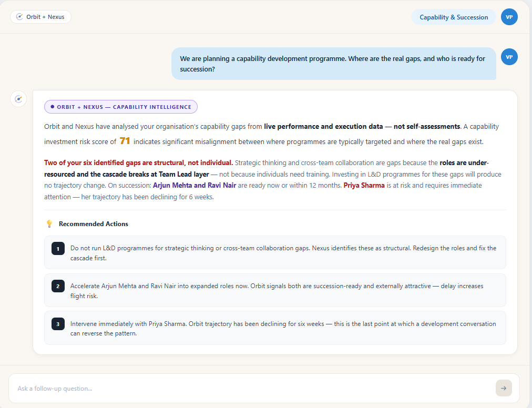
Task: Click recommended action 3 about Priya Sharma
Action: [x=275, y=328]
